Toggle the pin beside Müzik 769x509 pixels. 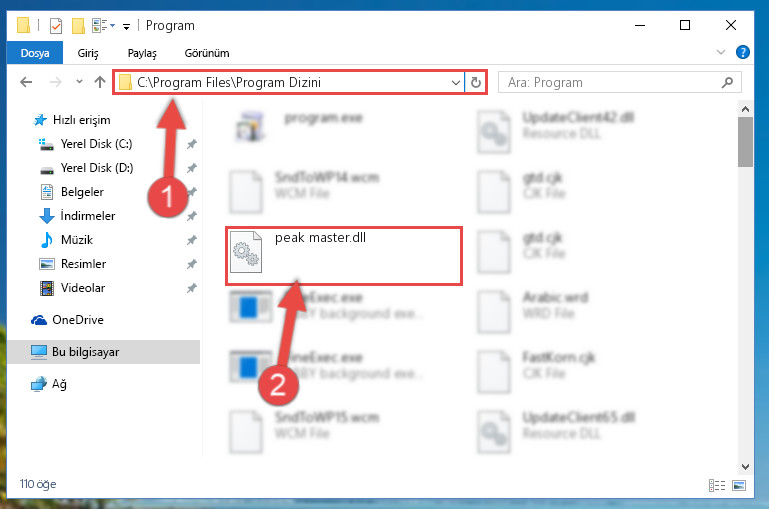pos(191,240)
